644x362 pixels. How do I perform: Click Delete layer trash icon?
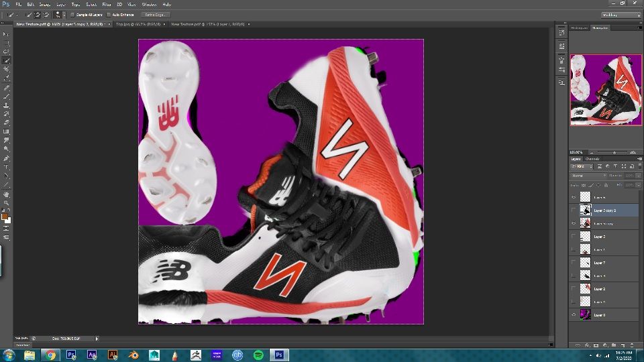point(632,345)
